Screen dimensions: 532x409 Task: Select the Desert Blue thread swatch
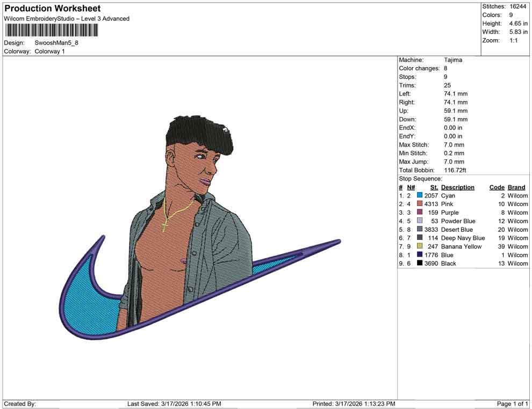(419, 230)
